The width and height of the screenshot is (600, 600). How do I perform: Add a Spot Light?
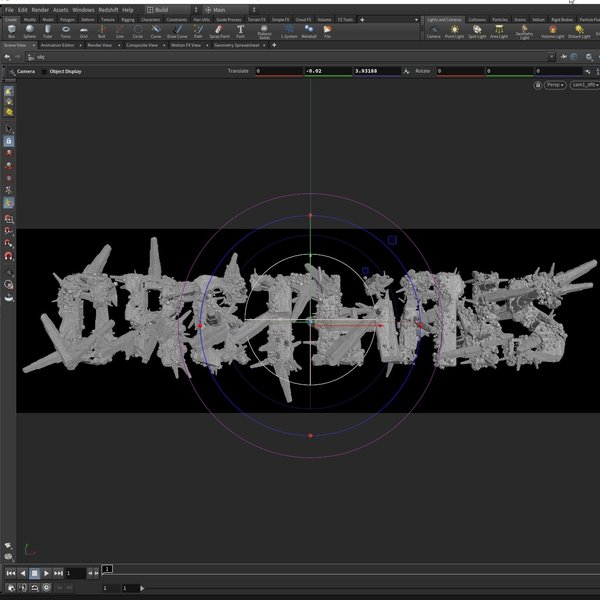point(477,31)
